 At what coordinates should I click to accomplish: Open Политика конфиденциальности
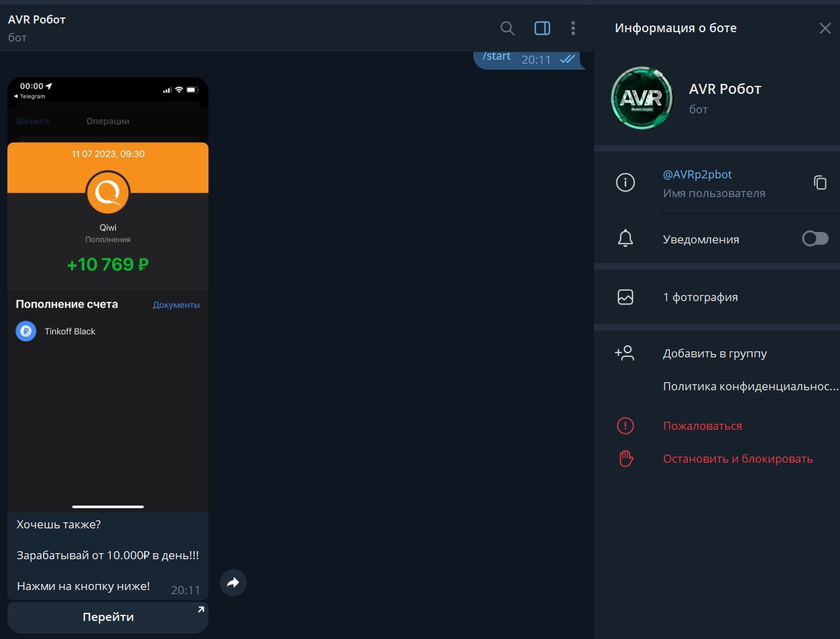[750, 386]
